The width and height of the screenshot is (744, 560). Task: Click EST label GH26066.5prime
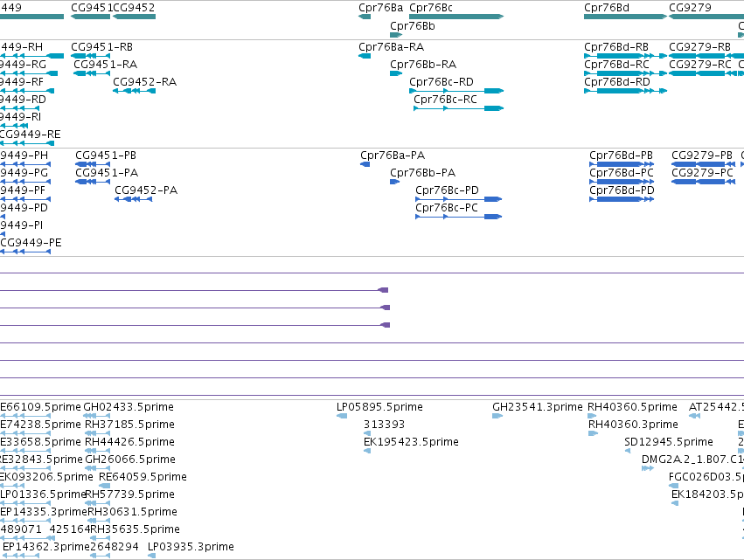[130, 460]
